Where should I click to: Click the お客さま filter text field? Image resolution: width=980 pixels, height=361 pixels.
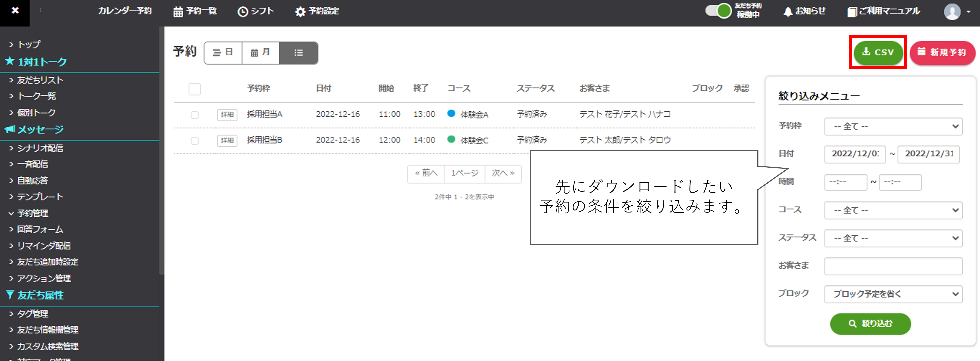click(x=893, y=266)
